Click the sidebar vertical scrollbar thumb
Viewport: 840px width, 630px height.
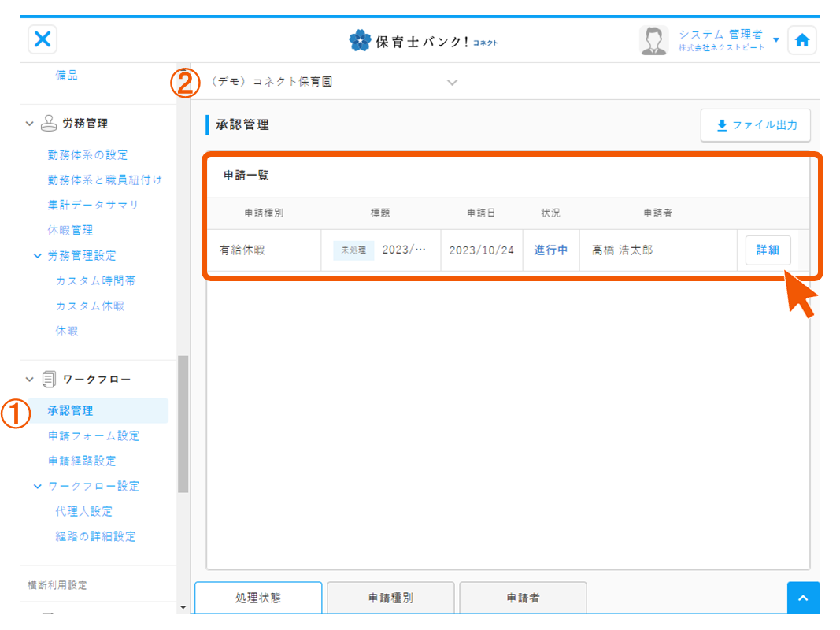tap(183, 424)
